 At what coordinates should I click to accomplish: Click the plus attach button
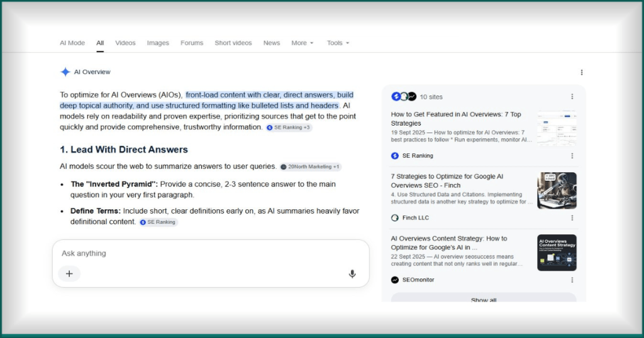point(69,273)
